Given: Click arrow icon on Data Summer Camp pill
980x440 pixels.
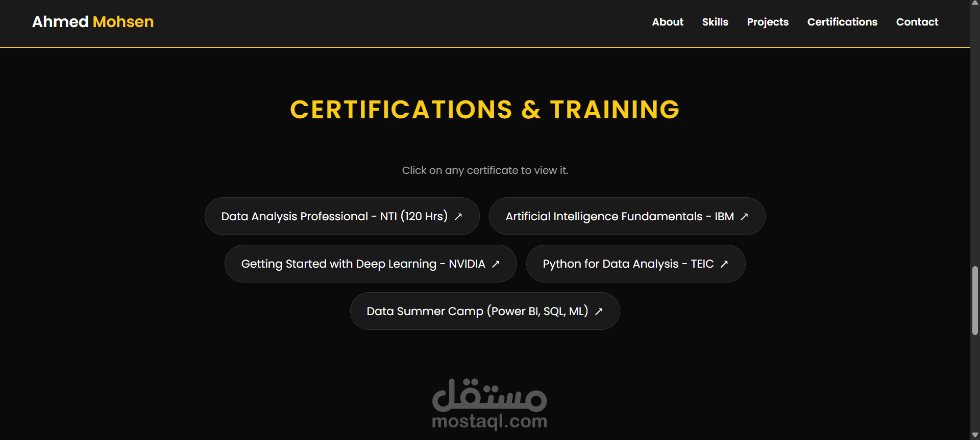Looking at the screenshot, I should pyautogui.click(x=599, y=312).
